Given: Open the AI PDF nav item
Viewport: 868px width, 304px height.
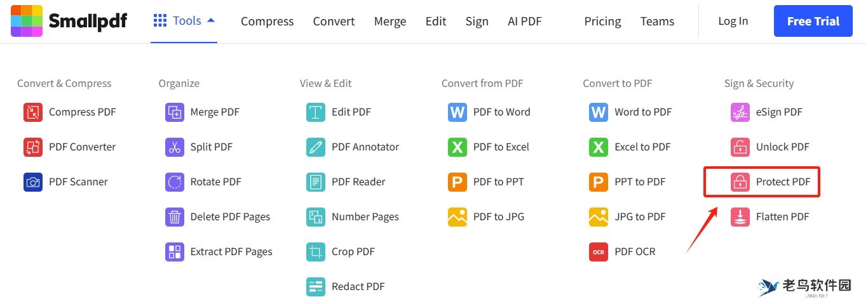Looking at the screenshot, I should 524,22.
